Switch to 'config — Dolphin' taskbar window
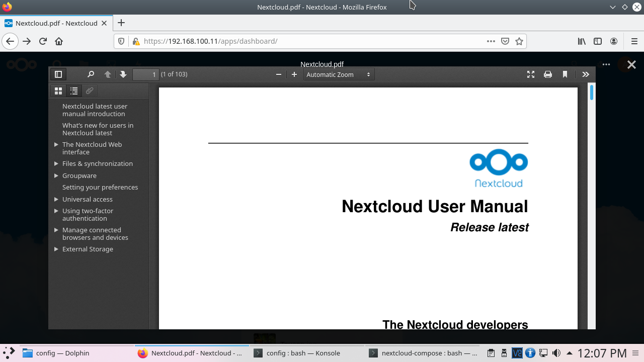The image size is (644, 362). [76, 353]
